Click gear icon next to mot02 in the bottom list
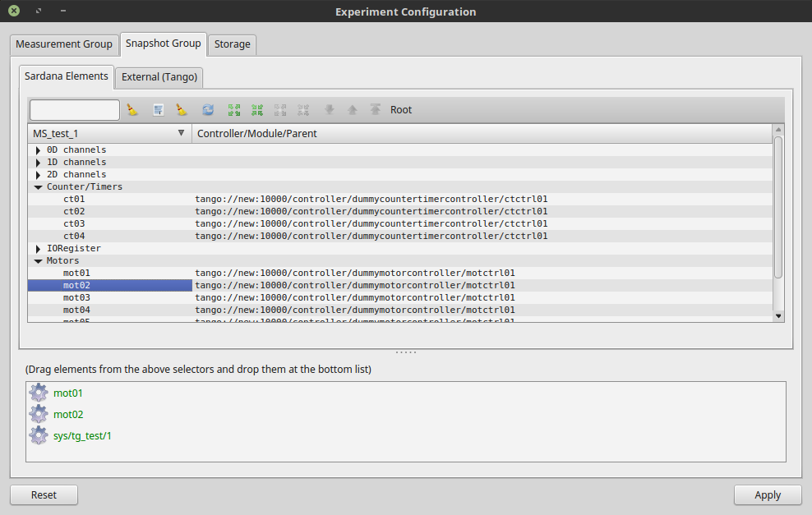 point(39,414)
